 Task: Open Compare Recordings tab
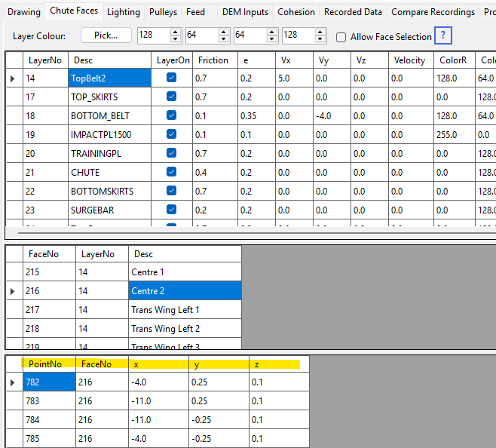point(433,12)
